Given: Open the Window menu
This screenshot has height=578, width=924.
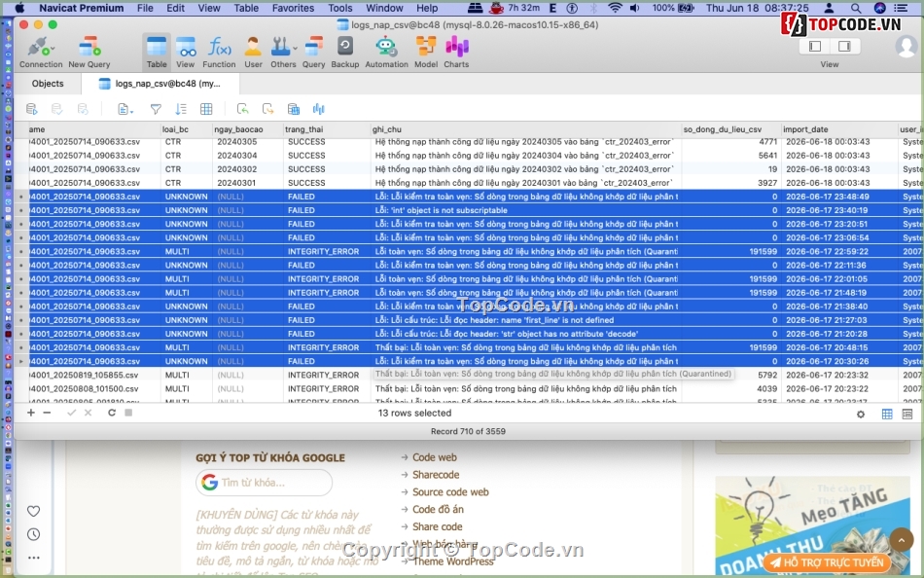Looking at the screenshot, I should point(384,8).
